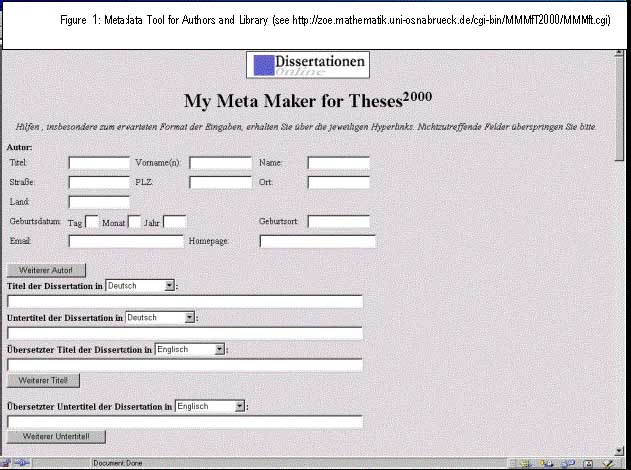Open Englisch dropdown for Übersetzter Titel

tap(190, 349)
